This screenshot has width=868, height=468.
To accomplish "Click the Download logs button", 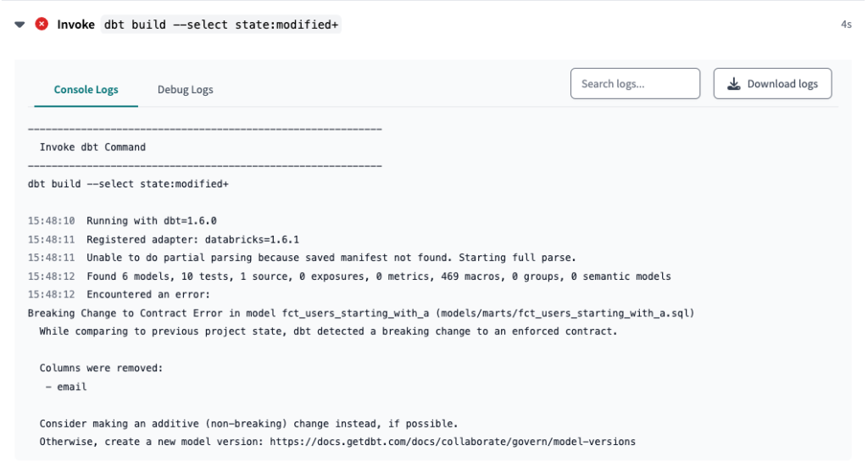I will (772, 84).
